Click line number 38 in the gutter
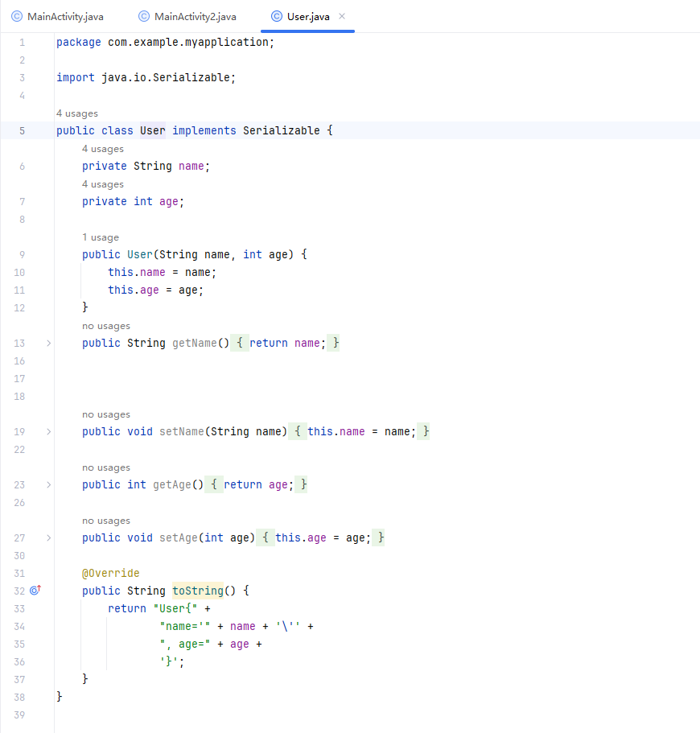Viewport: 700px width, 733px height. pyautogui.click(x=19, y=698)
